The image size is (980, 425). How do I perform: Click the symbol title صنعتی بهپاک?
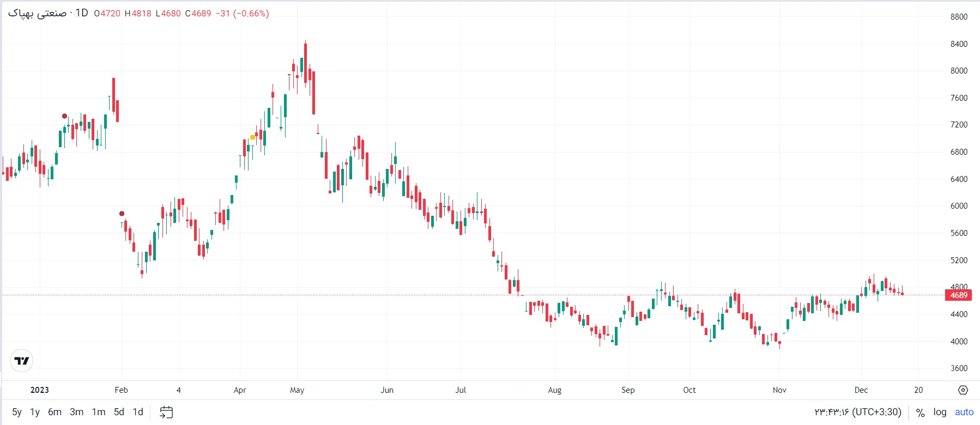(37, 13)
